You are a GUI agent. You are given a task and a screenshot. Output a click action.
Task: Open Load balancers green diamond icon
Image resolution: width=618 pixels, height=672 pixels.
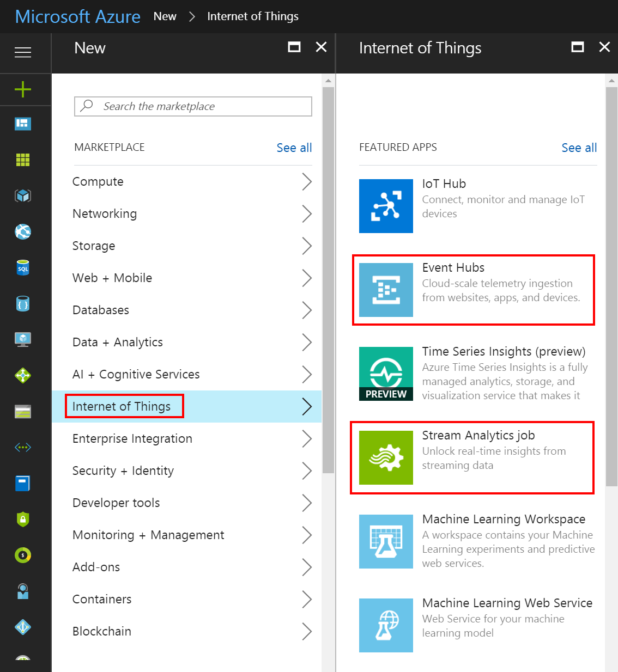tap(23, 375)
